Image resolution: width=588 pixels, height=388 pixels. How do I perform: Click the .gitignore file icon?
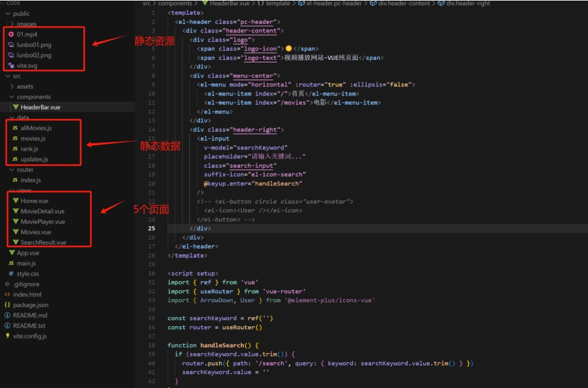point(7,284)
